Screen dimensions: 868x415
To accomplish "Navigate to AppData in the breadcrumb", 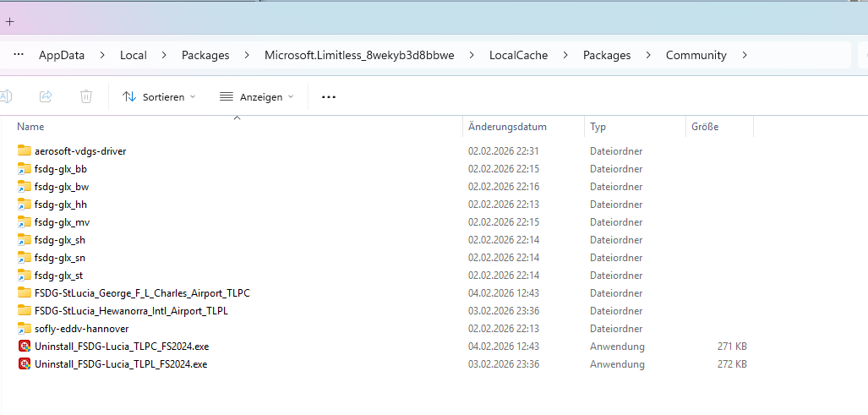I will tap(62, 56).
